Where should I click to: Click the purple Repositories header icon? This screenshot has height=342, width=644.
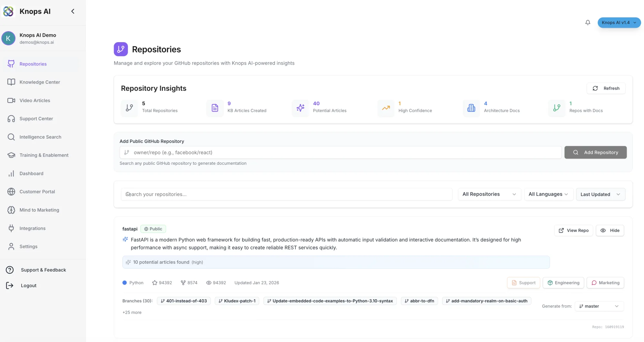click(x=121, y=49)
